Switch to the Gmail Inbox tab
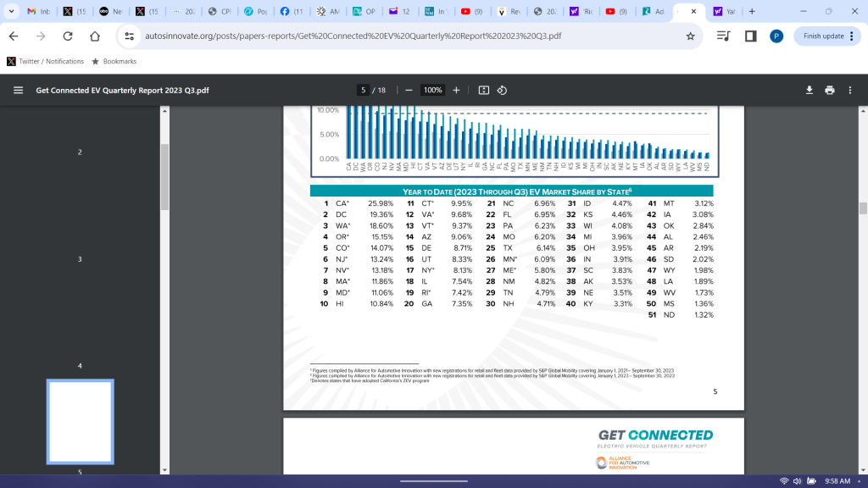This screenshot has width=868, height=488. (38, 12)
